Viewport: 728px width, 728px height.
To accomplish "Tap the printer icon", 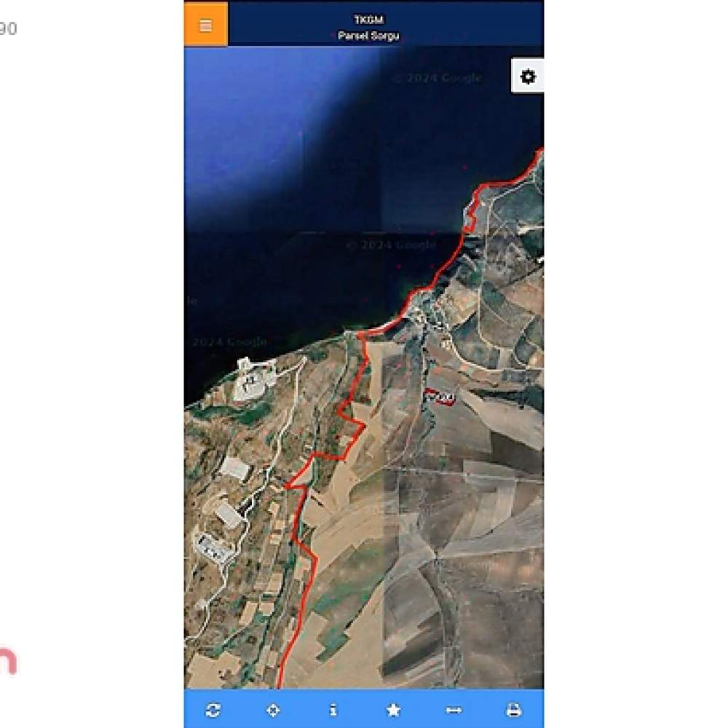I will point(513,710).
